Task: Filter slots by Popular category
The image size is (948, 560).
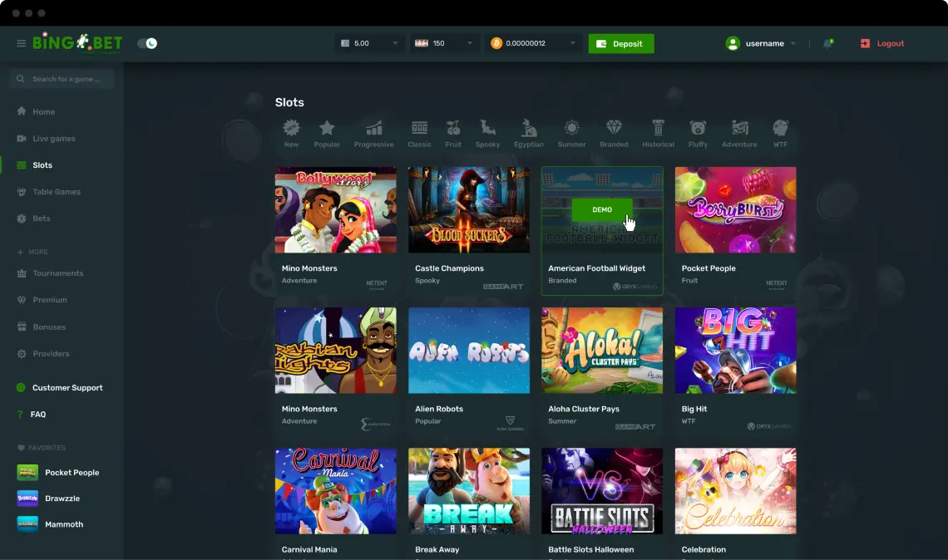Action: click(x=327, y=134)
